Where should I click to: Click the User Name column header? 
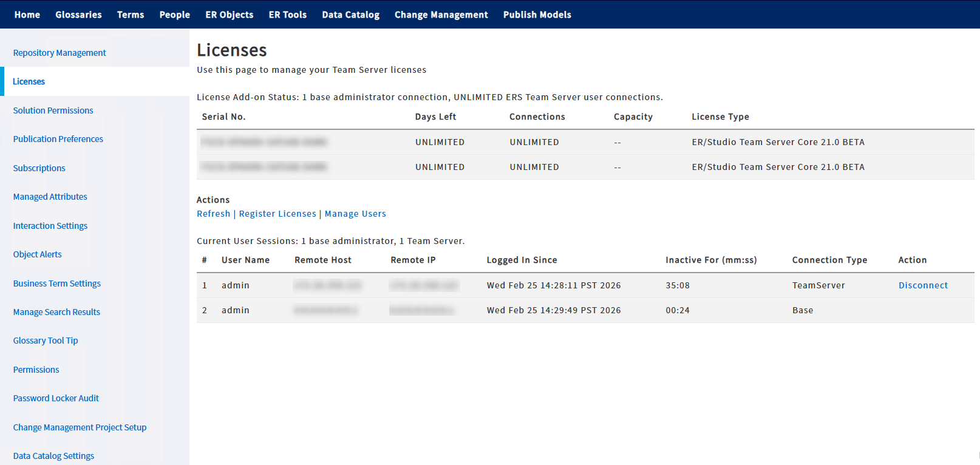click(x=246, y=260)
